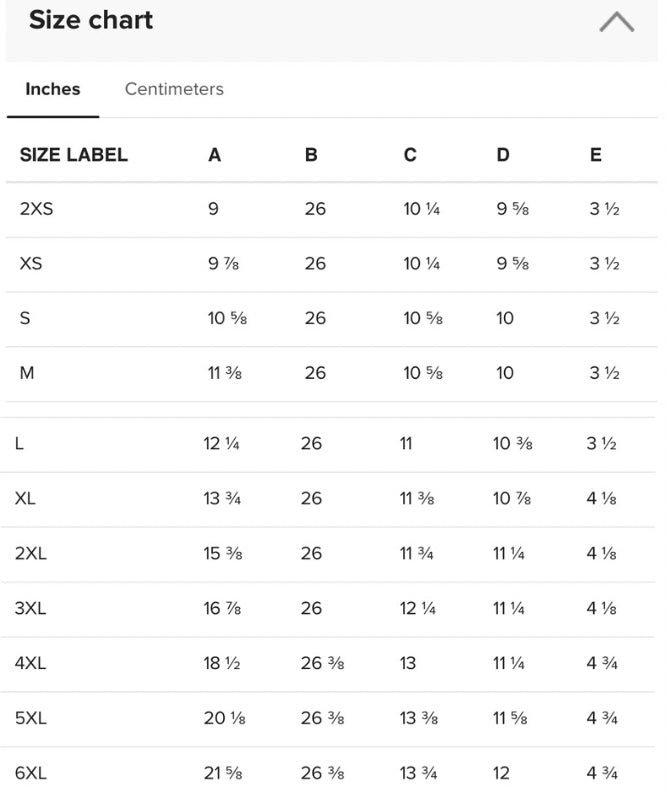Screen dimensions: 667x792
Task: Collapse the Size chart section chevron
Action: point(616,21)
